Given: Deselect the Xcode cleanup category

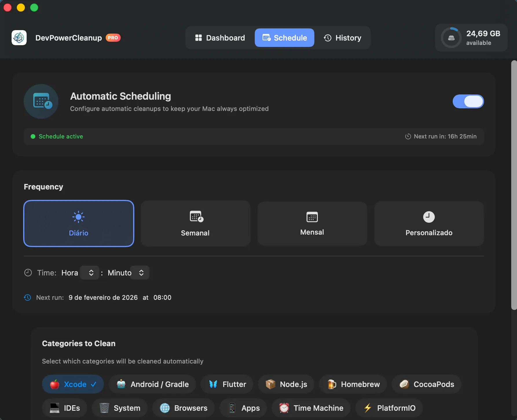Looking at the screenshot, I should [73, 384].
